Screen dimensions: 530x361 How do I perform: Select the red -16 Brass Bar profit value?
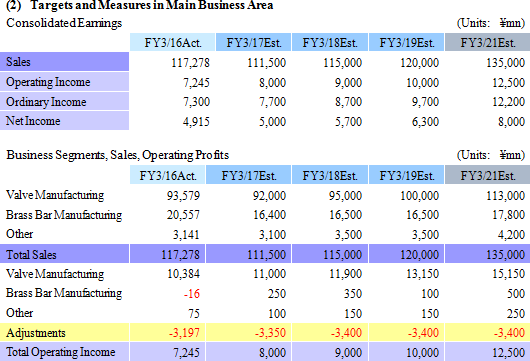point(192,294)
